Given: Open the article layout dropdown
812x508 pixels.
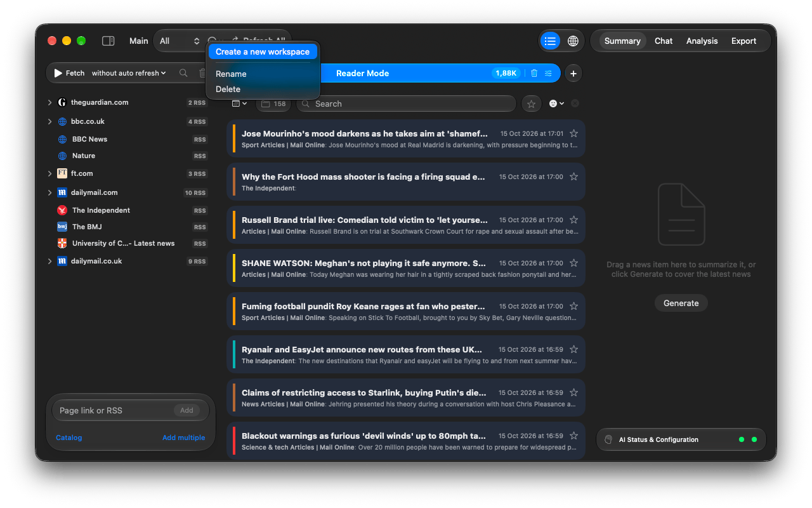Looking at the screenshot, I should coord(239,104).
